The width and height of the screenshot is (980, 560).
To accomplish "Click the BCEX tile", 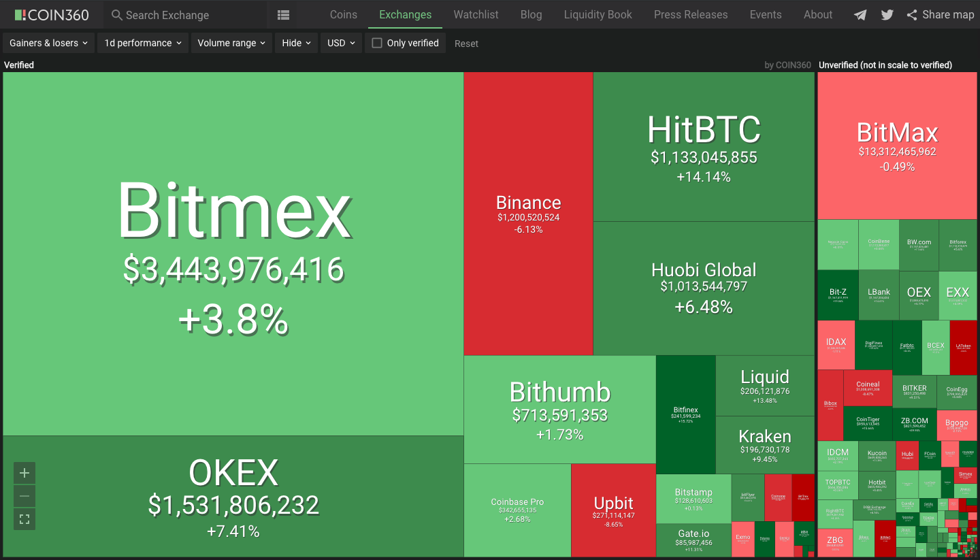I will (936, 348).
